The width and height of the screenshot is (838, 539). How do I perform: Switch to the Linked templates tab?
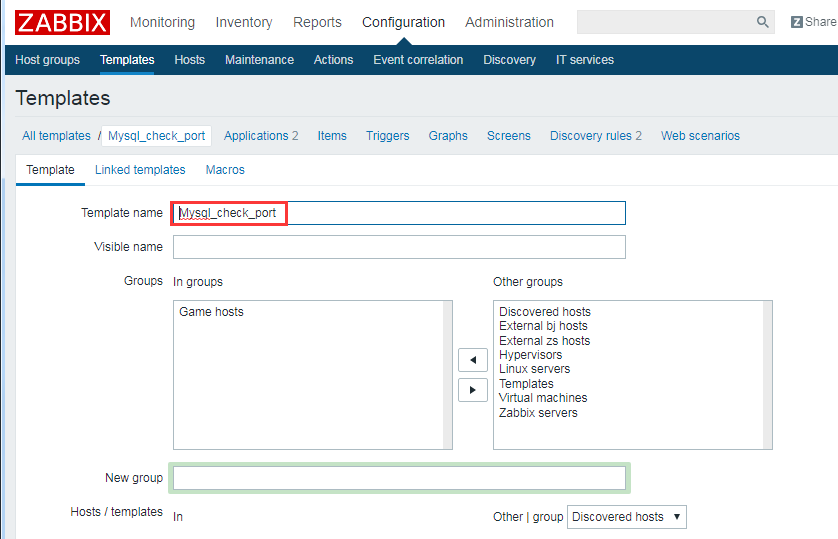pyautogui.click(x=140, y=170)
